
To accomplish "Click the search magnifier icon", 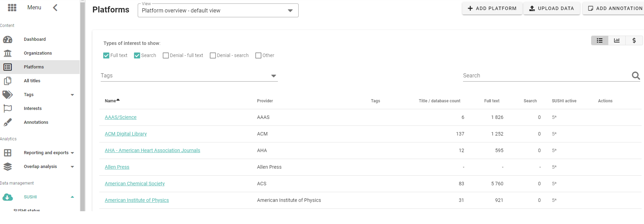I will click(636, 76).
